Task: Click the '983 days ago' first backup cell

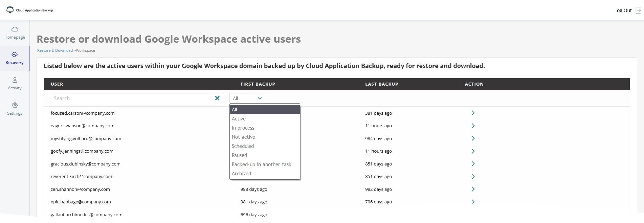Action: pyautogui.click(x=254, y=189)
